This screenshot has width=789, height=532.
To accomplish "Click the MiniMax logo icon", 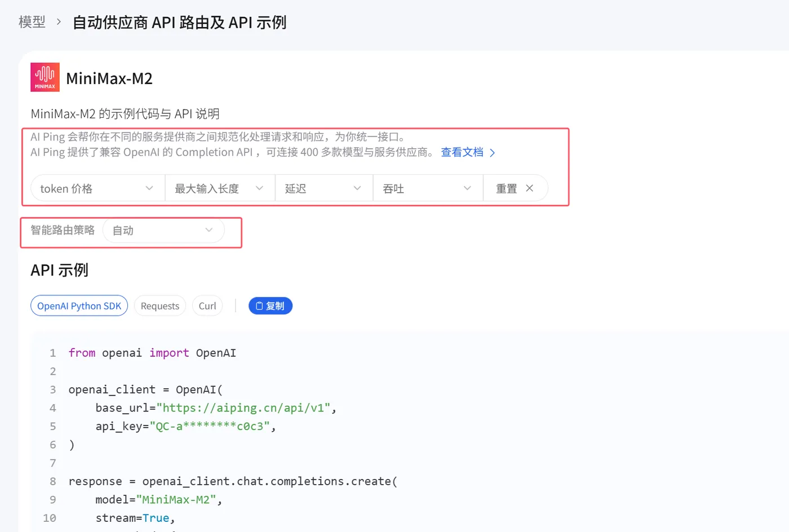I will tap(45, 77).
